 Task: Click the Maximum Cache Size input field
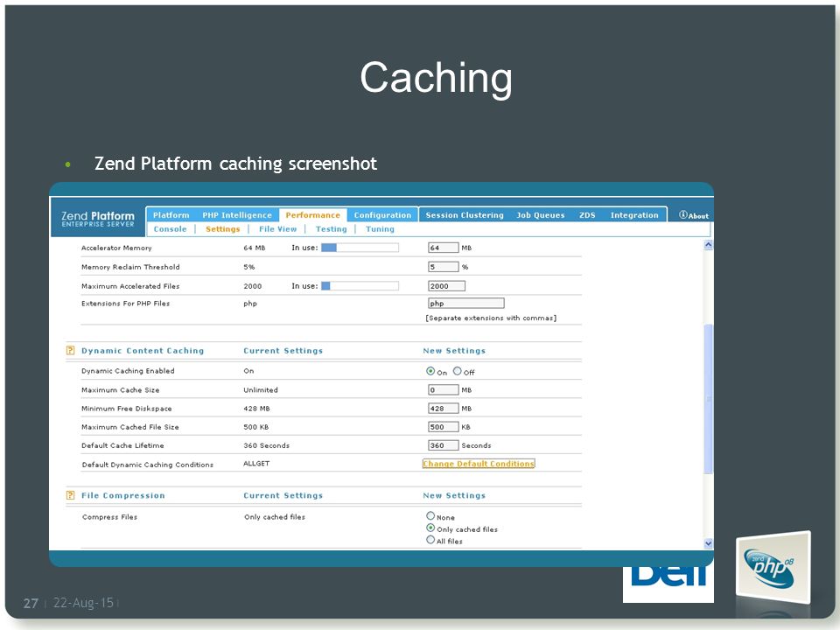(444, 390)
